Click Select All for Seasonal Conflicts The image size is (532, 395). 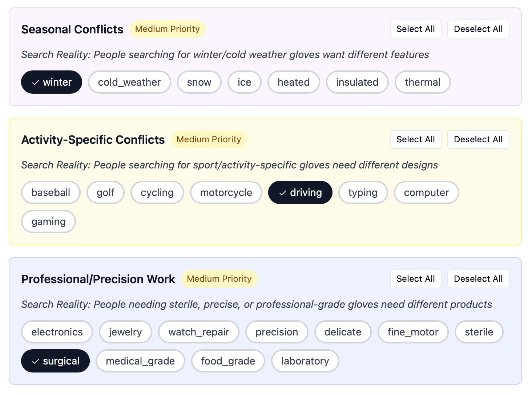(x=415, y=29)
